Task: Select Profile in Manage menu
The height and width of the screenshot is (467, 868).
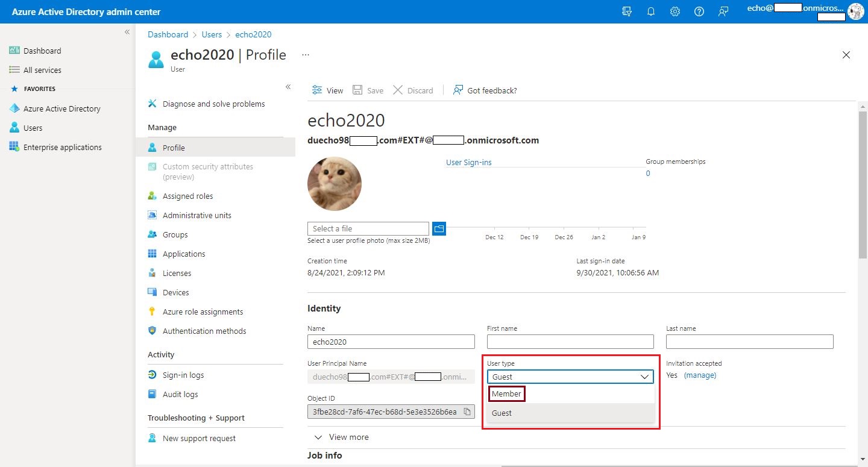Action: [x=216, y=148]
